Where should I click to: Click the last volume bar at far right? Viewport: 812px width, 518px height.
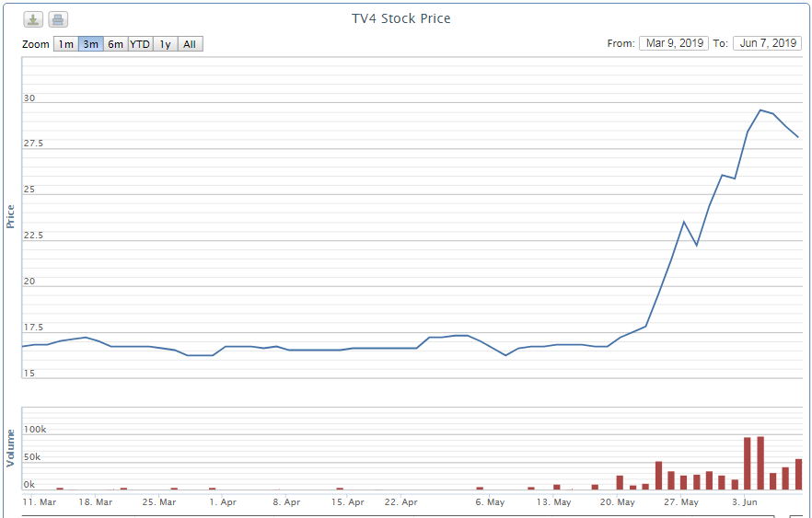pyautogui.click(x=798, y=474)
